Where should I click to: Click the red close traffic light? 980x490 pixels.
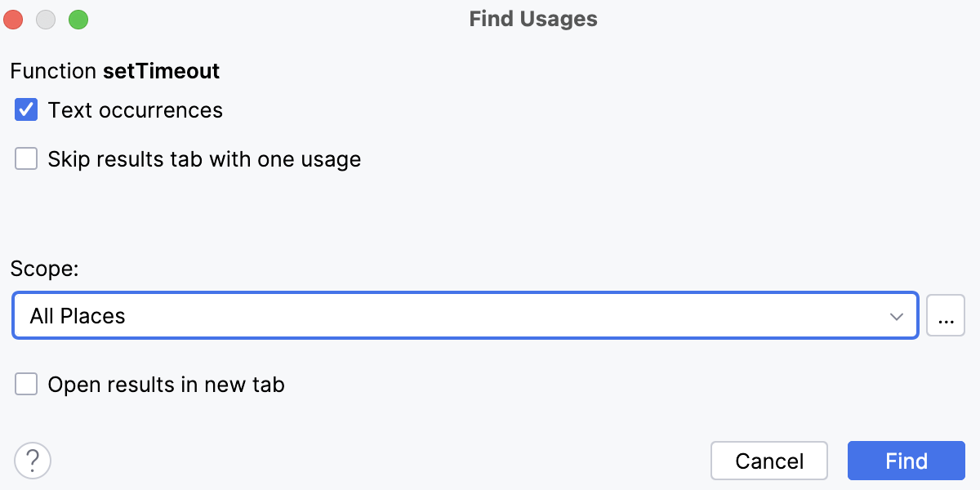pyautogui.click(x=13, y=19)
